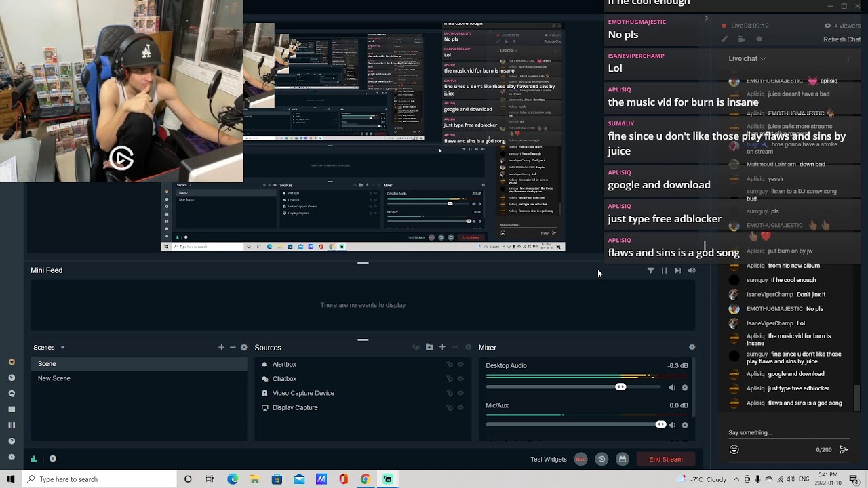Image resolution: width=868 pixels, height=488 pixels.
Task: Click the live chat scrollbar
Action: coord(856,398)
